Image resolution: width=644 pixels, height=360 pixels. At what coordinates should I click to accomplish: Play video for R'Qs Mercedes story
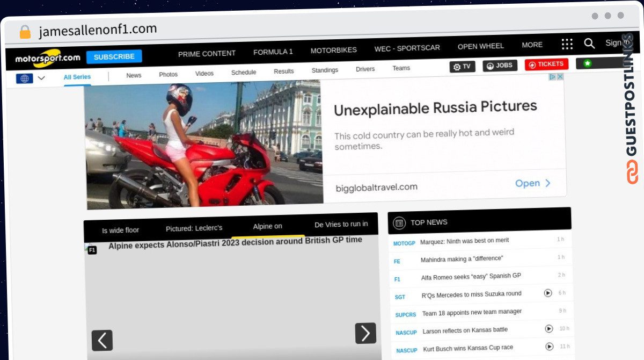[548, 293]
